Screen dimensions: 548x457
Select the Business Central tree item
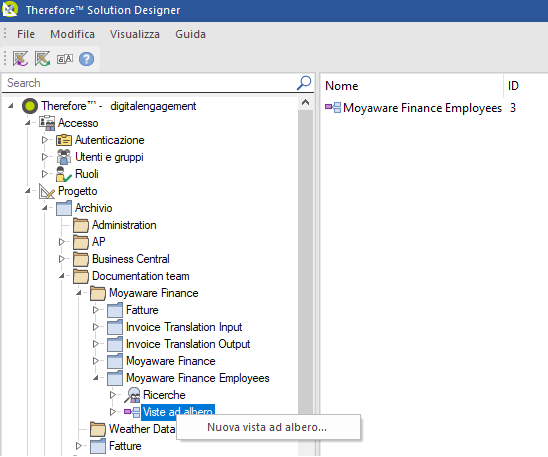click(x=131, y=259)
